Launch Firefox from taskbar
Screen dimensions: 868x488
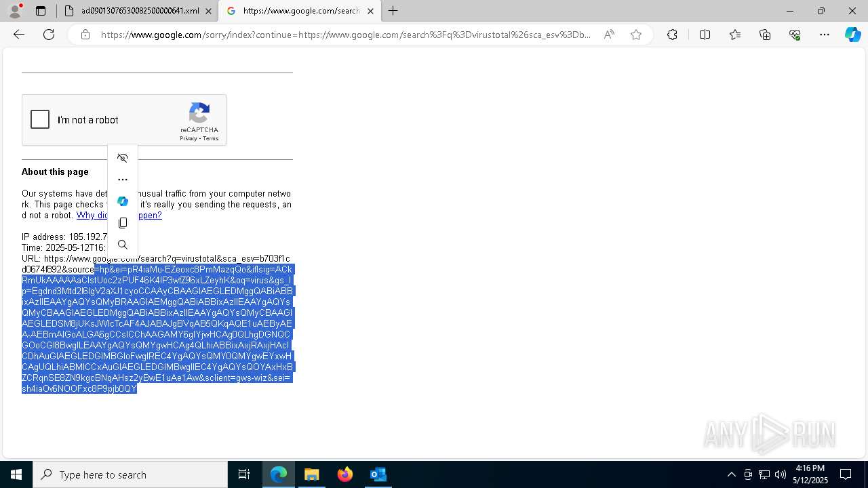[345, 474]
